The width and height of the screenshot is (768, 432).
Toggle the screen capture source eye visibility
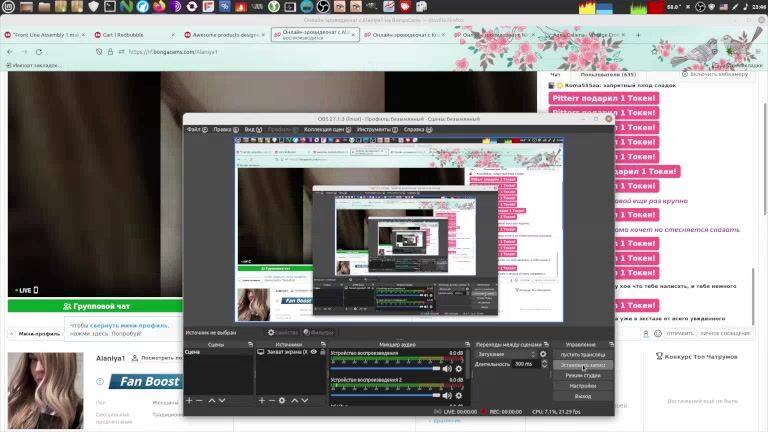pyautogui.click(x=313, y=352)
